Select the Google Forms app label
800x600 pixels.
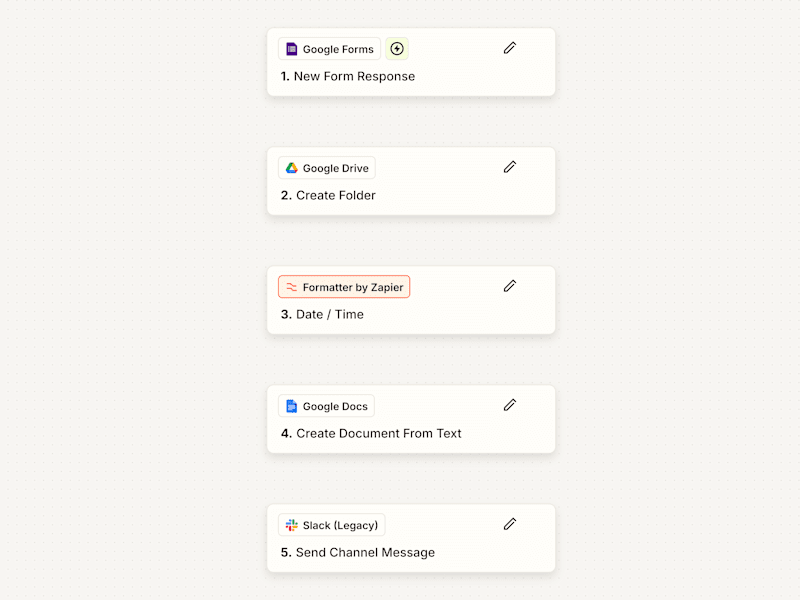tap(330, 49)
